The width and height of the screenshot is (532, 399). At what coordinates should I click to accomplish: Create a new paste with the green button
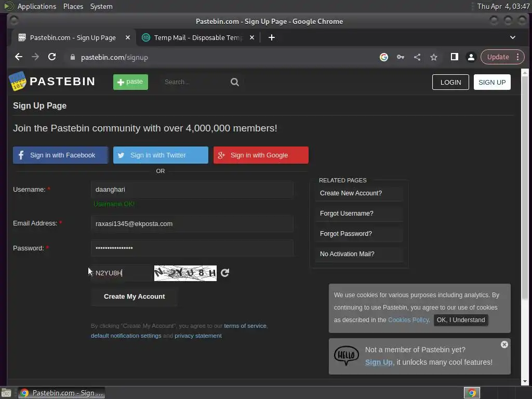[x=130, y=82]
